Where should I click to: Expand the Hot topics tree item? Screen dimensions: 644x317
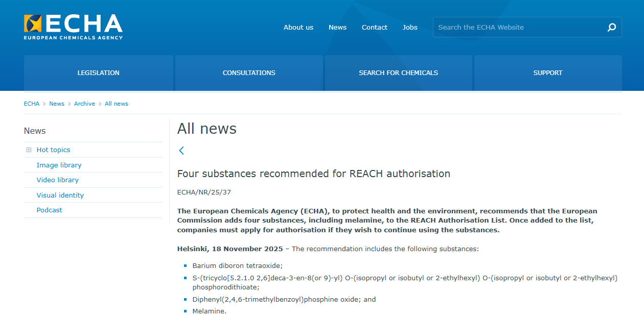pos(29,150)
